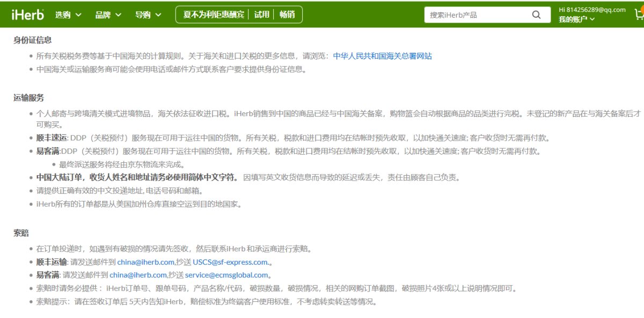
Task: Click the 在订单投递时 claims instruction line
Action: (174, 249)
